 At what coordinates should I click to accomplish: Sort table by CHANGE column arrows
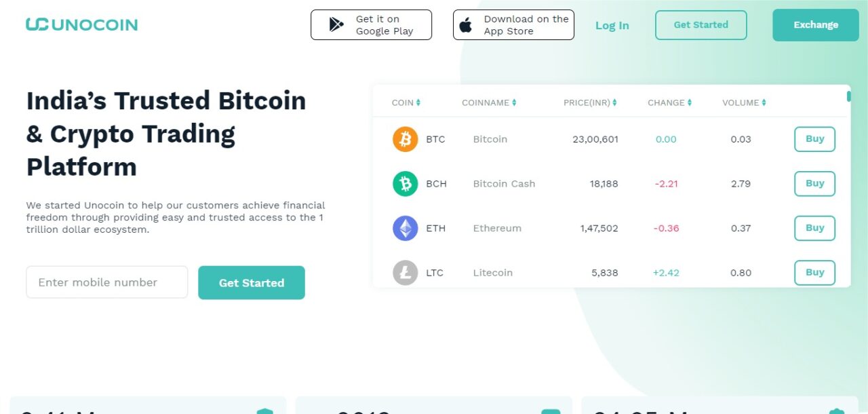[x=690, y=102]
